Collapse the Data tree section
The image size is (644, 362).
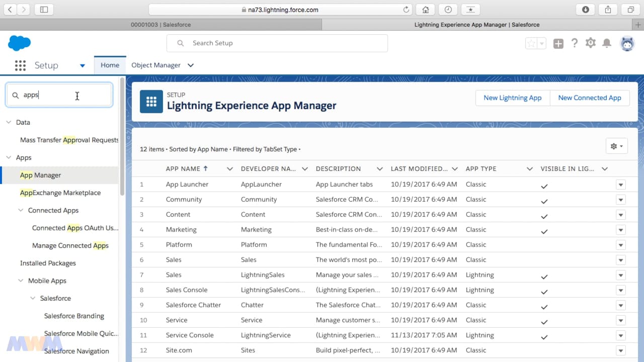click(x=9, y=122)
